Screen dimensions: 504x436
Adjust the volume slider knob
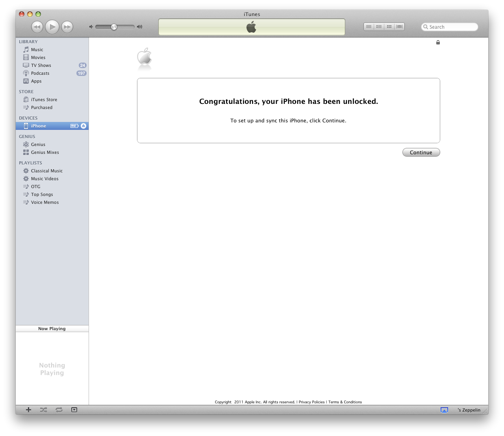click(x=114, y=27)
